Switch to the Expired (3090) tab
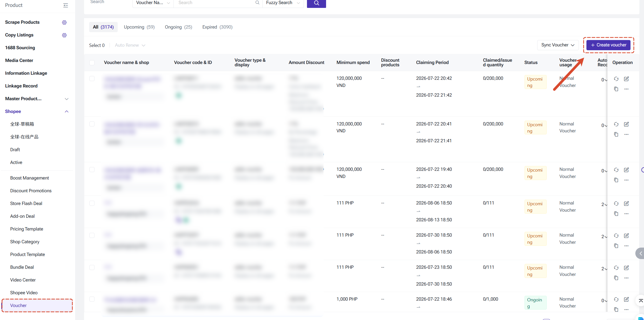Viewport: 644px width, 320px height. tap(217, 27)
